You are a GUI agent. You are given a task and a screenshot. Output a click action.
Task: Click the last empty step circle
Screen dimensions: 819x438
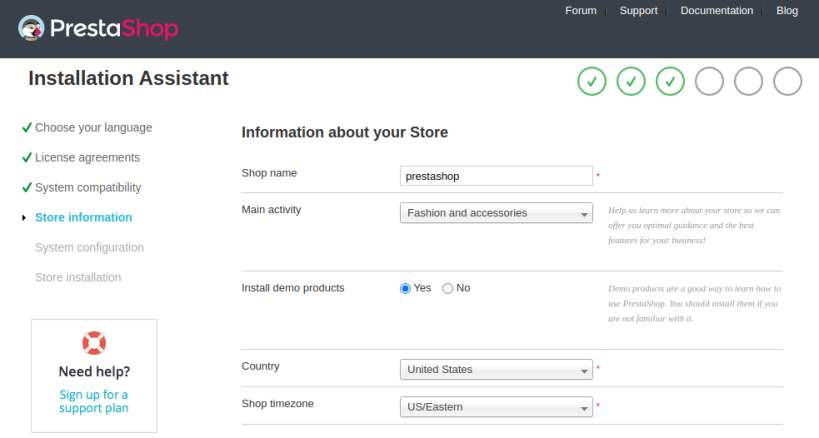click(x=788, y=81)
